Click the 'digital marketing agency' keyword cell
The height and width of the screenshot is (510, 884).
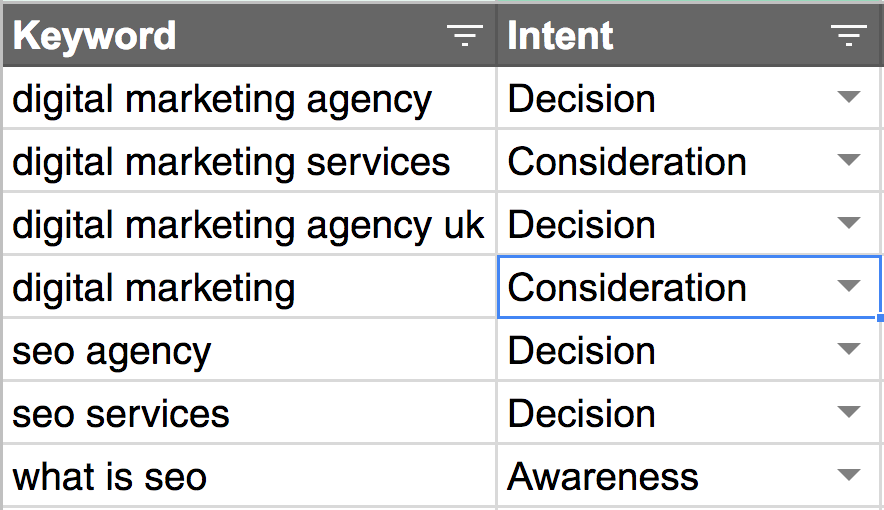tap(222, 99)
